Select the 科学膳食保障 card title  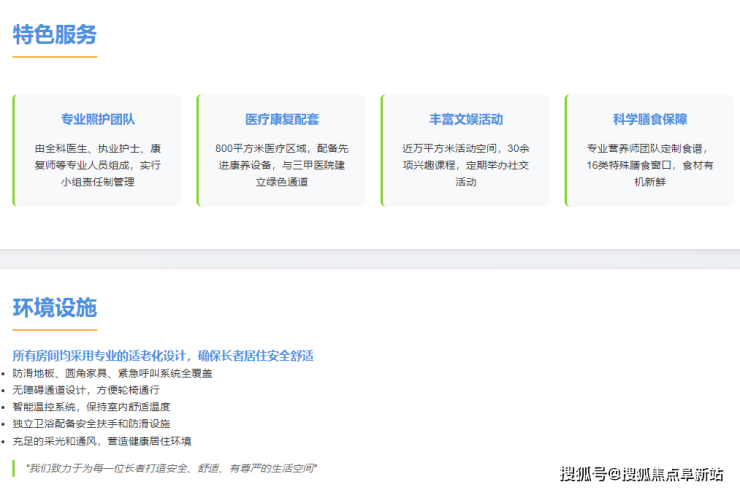click(650, 119)
